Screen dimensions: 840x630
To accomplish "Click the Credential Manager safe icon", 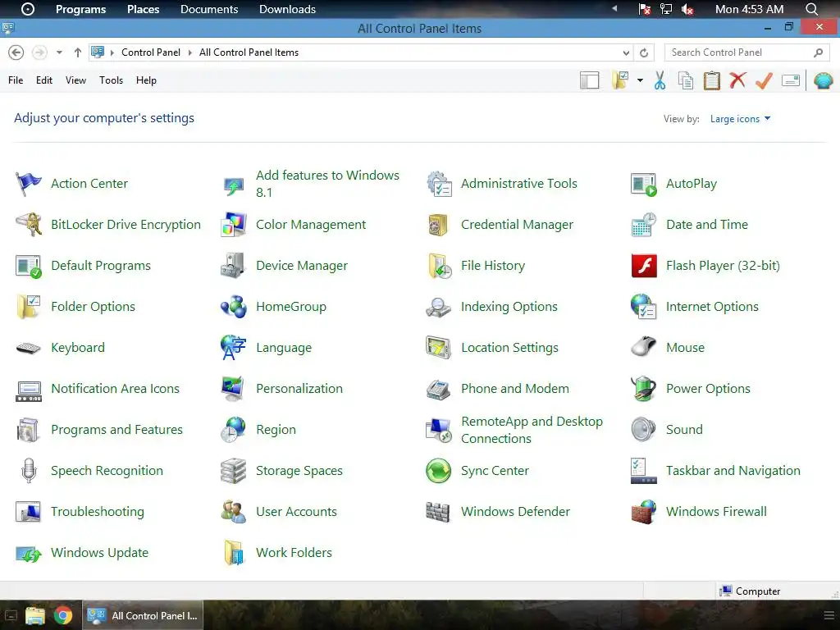I will [x=439, y=225].
